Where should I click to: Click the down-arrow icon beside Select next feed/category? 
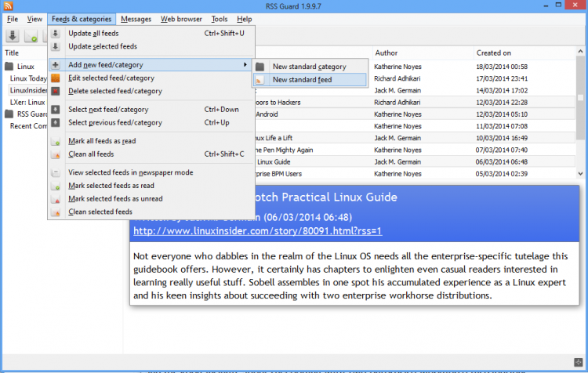(56, 110)
